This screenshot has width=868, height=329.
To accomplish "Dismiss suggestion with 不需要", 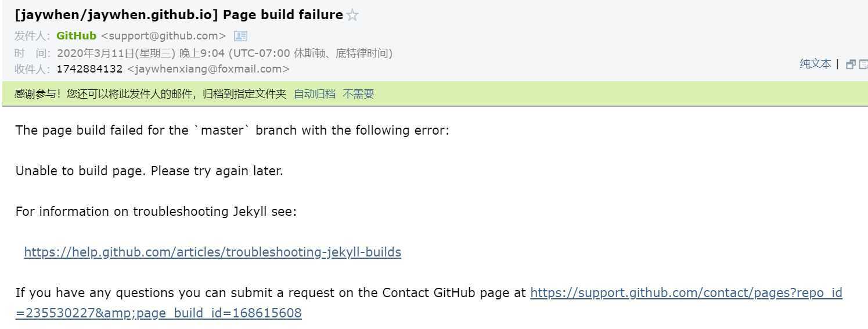I will pos(358,94).
